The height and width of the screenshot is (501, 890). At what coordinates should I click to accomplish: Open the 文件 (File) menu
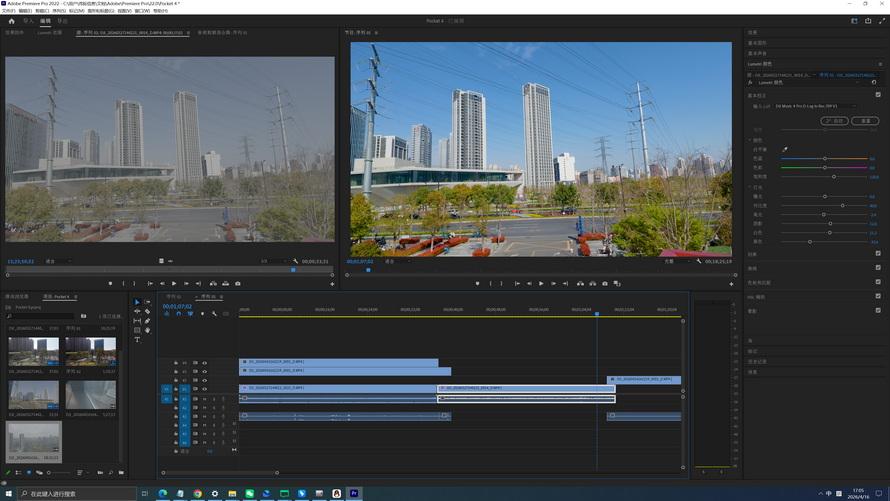[x=10, y=10]
